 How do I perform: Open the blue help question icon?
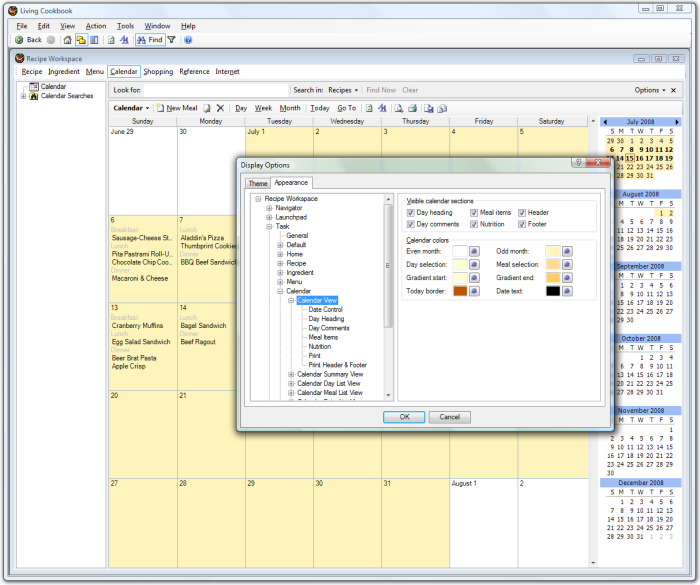click(x=188, y=40)
